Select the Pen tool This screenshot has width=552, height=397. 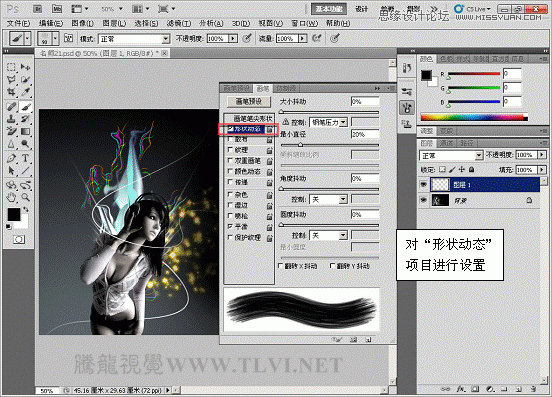(11, 158)
